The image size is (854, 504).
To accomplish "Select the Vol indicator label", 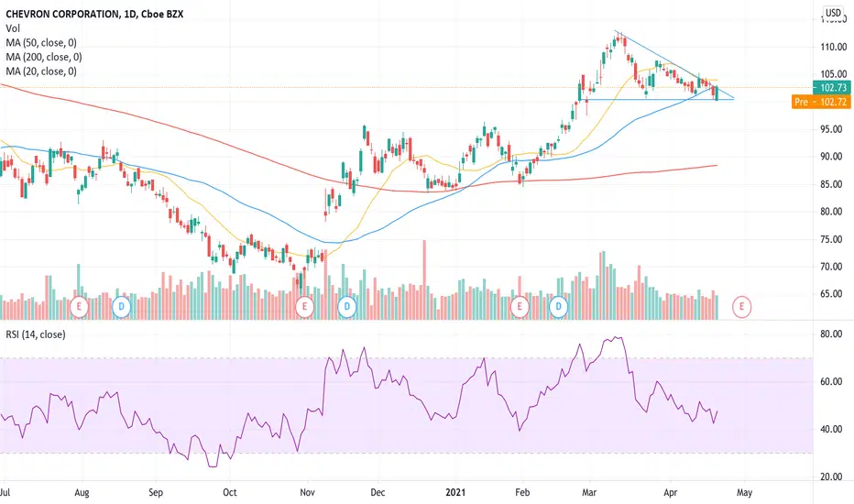I will pos(13,28).
